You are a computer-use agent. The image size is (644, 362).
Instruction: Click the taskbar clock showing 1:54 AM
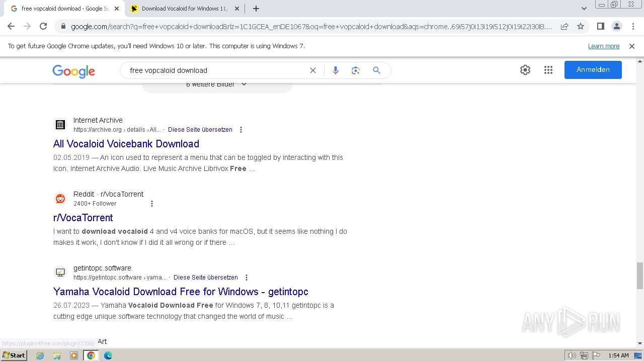[x=618, y=355]
